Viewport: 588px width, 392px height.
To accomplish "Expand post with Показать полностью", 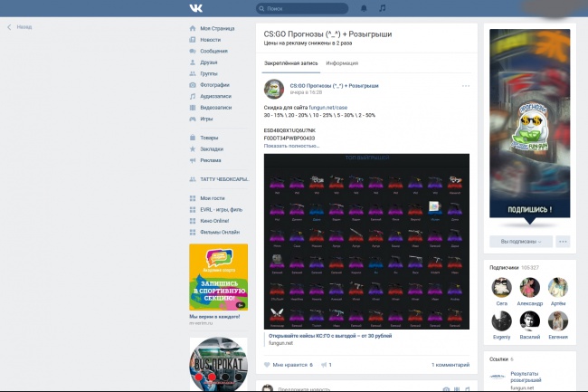I will tap(292, 146).
